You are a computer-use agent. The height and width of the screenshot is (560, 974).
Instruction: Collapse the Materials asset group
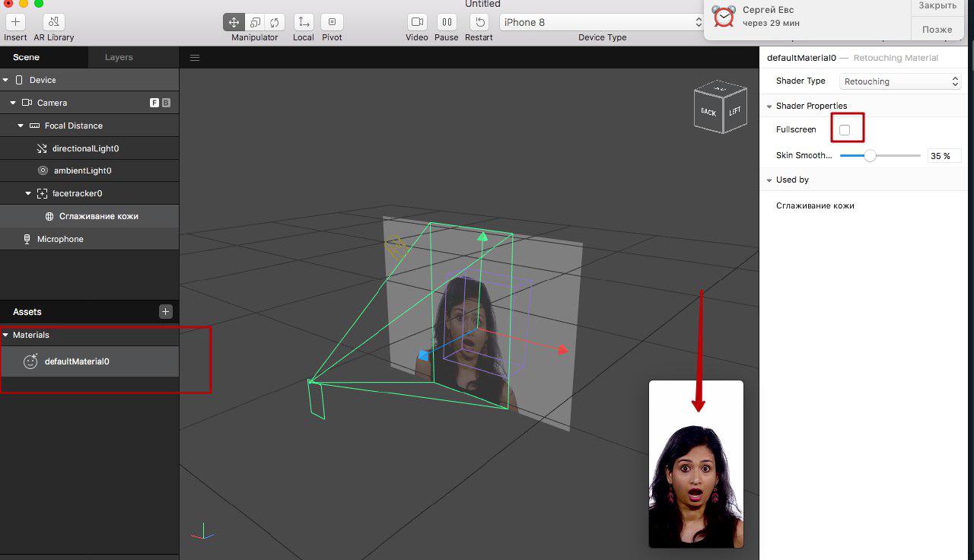(5, 335)
